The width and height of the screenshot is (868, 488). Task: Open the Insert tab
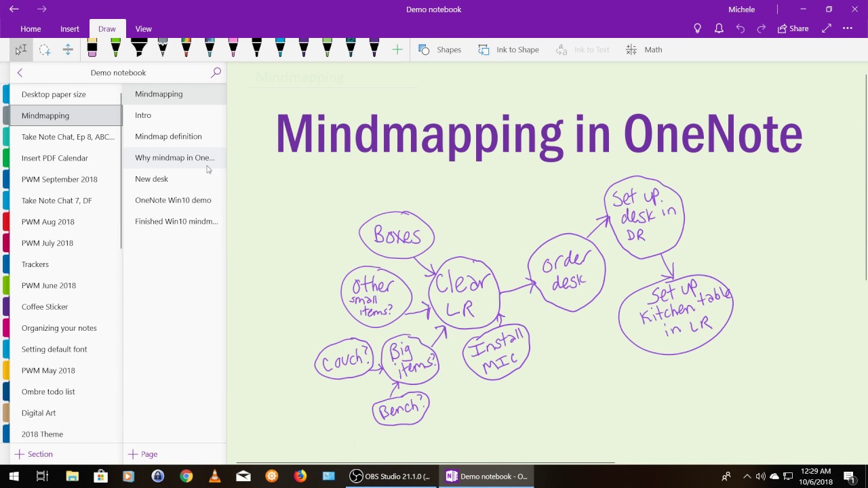click(70, 29)
